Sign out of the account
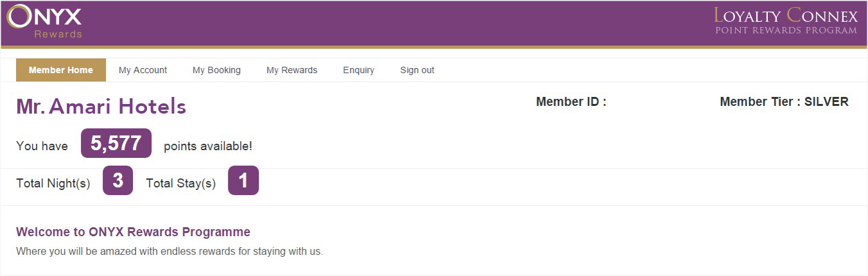 click(x=417, y=70)
